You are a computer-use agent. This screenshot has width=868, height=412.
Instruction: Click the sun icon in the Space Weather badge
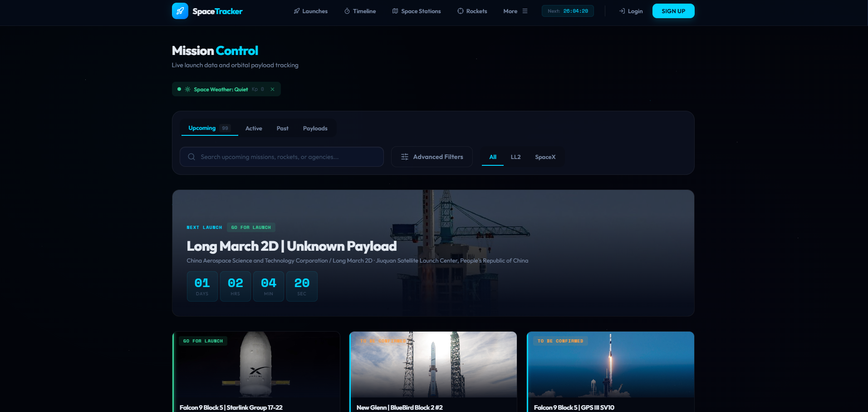[187, 89]
